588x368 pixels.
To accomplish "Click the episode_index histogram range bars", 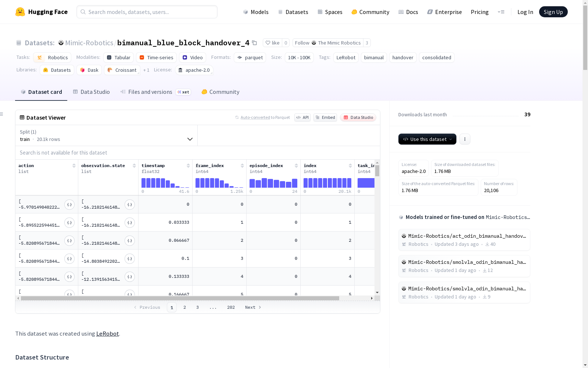I will [273, 183].
